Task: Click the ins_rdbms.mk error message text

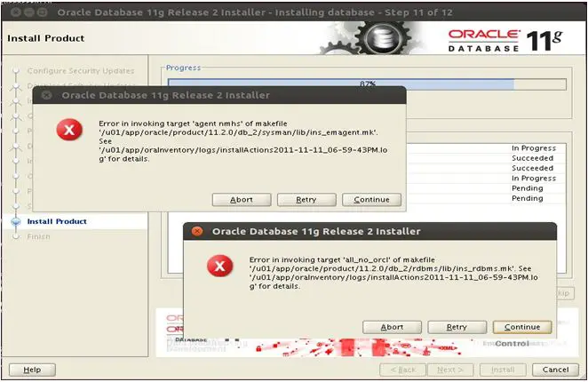Action: (x=393, y=273)
